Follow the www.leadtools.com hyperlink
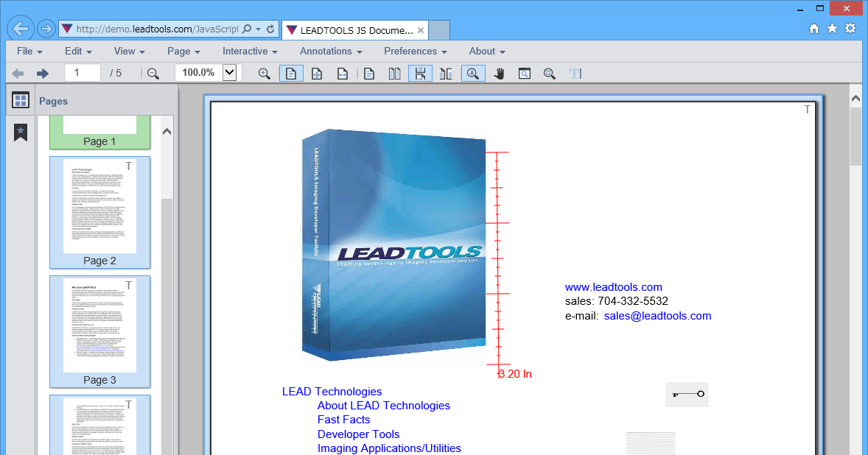 (x=614, y=287)
